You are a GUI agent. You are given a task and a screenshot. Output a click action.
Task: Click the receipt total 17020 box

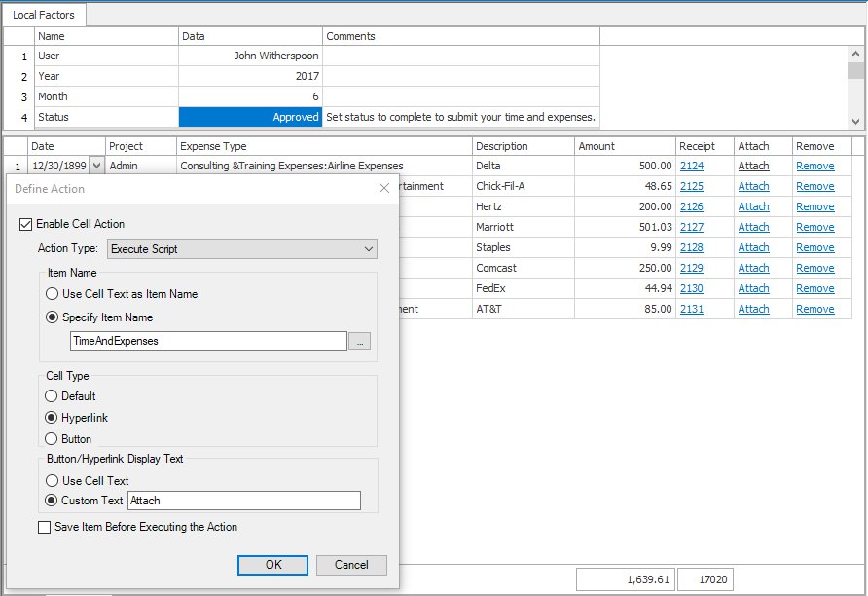tap(705, 579)
